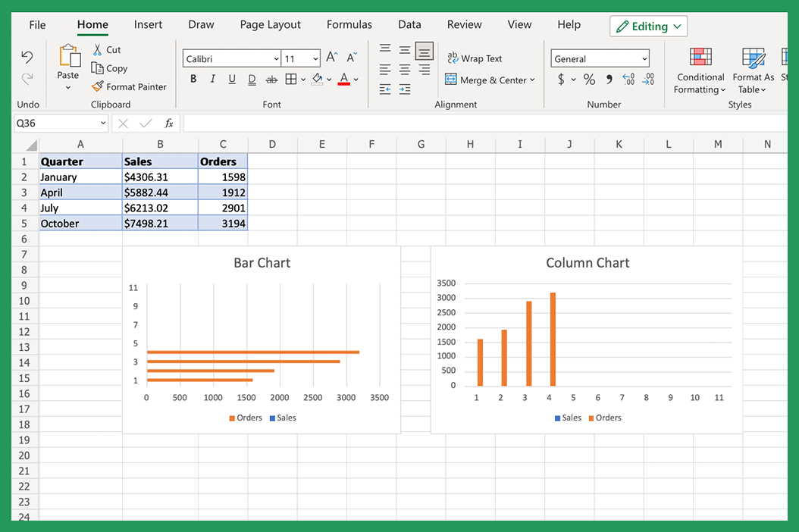The image size is (799, 532).
Task: Expand the font size dropdown
Action: point(315,58)
